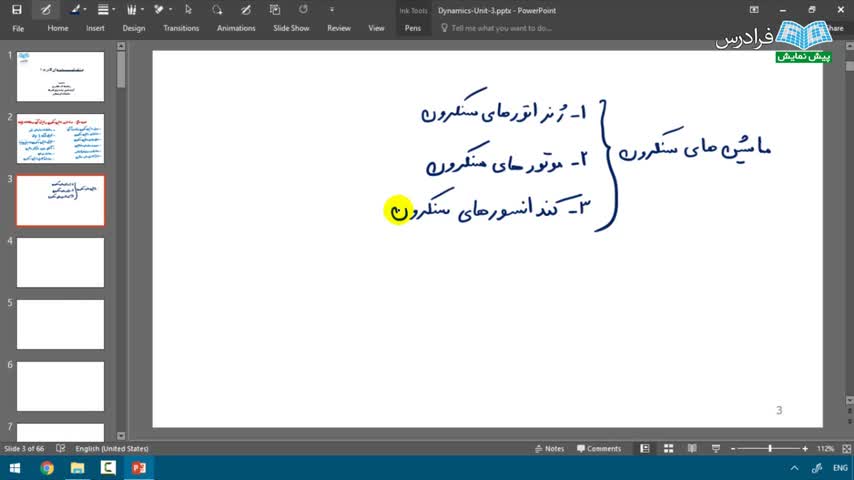Switch to the Slide Show tab
Image resolution: width=854 pixels, height=480 pixels.
(x=291, y=28)
